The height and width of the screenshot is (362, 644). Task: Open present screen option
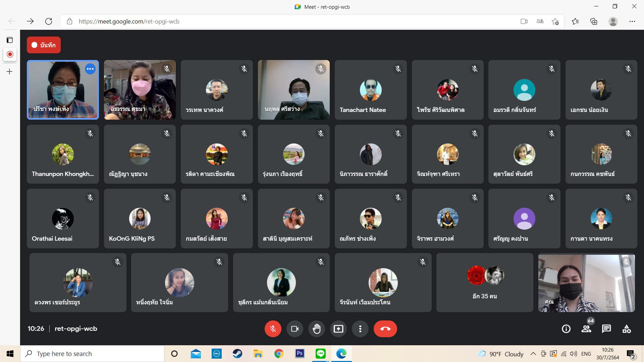click(338, 329)
